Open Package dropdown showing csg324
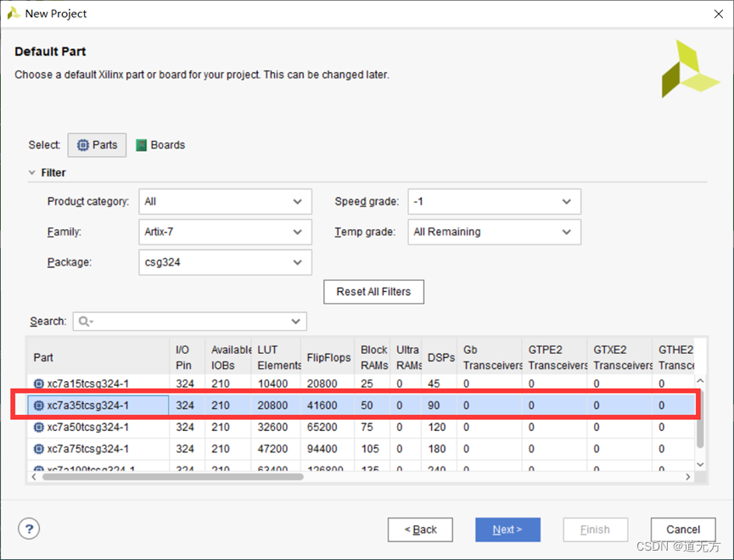The height and width of the screenshot is (560, 734). click(x=225, y=262)
